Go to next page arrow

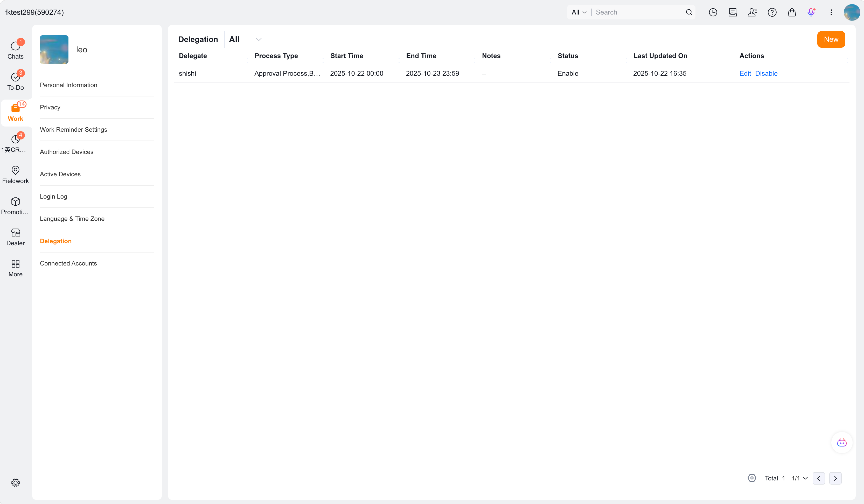(835, 478)
